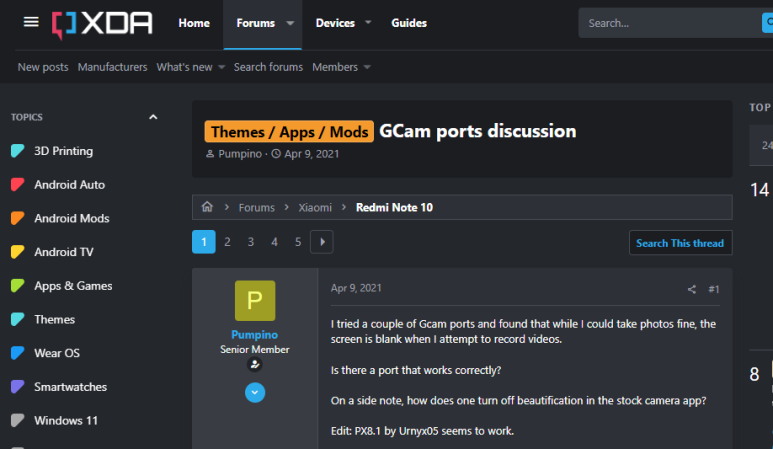Screen dimensions: 773x449
Task: Click Manufacturers in sub-navigation
Action: click(112, 67)
